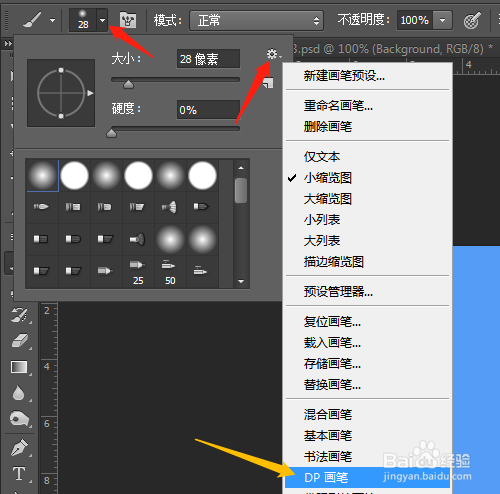Open the brush tool preset picker arrow
This screenshot has height=494, width=500.
coord(52,20)
